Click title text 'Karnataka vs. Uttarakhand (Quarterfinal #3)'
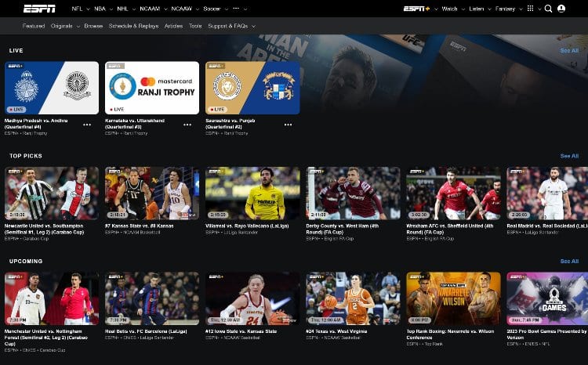Image resolution: width=588 pixels, height=365 pixels. tap(135, 124)
